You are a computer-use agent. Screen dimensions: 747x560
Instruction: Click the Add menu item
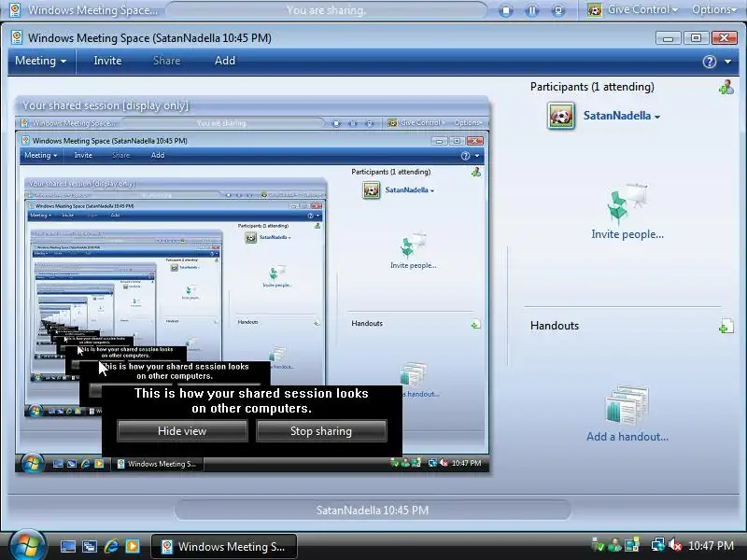(x=225, y=61)
